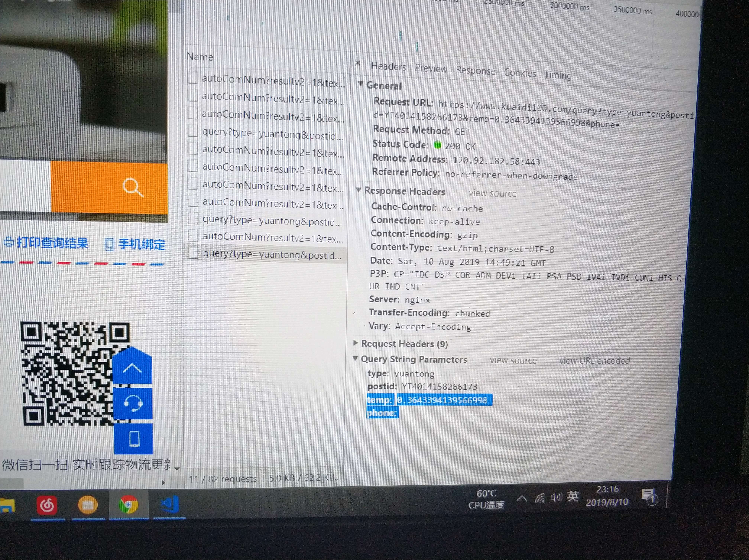Tick checkbox of fifth request row autoComNum
749x560 pixels.
pos(193,148)
